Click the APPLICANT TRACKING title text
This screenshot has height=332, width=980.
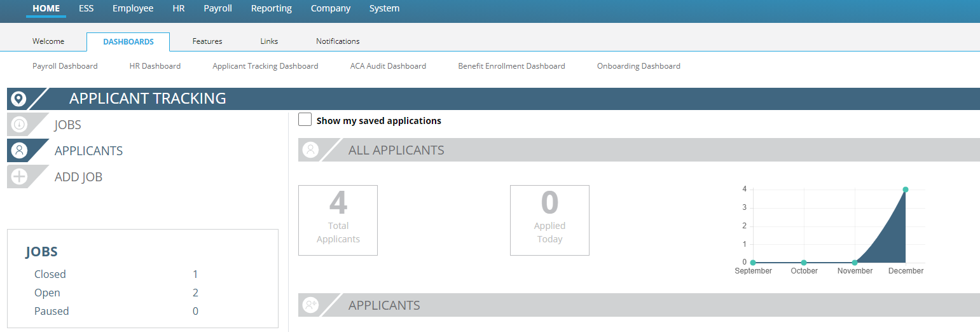coord(148,99)
